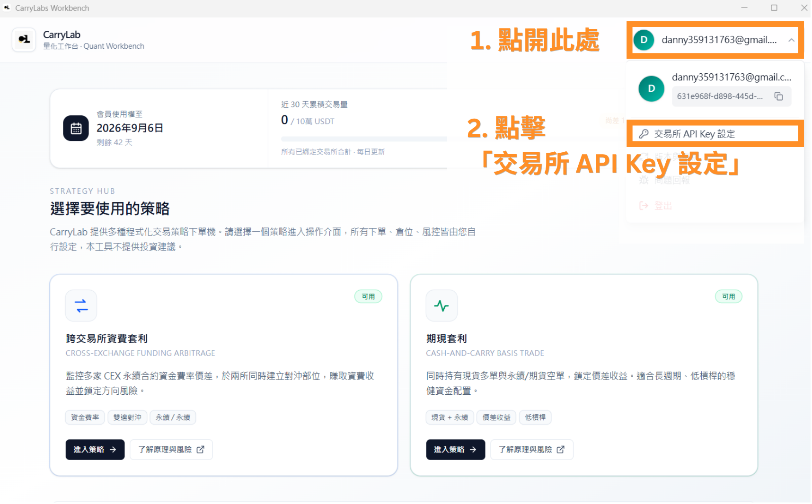Click the arrow icon in 期現套利 進入策略 button
Image resolution: width=812 pixels, height=504 pixels.
(x=473, y=450)
